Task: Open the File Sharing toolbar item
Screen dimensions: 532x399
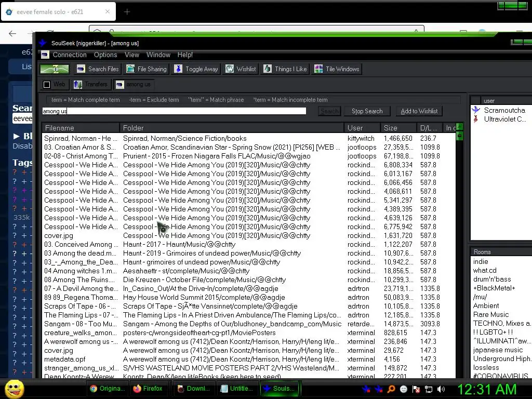Action: click(x=146, y=69)
